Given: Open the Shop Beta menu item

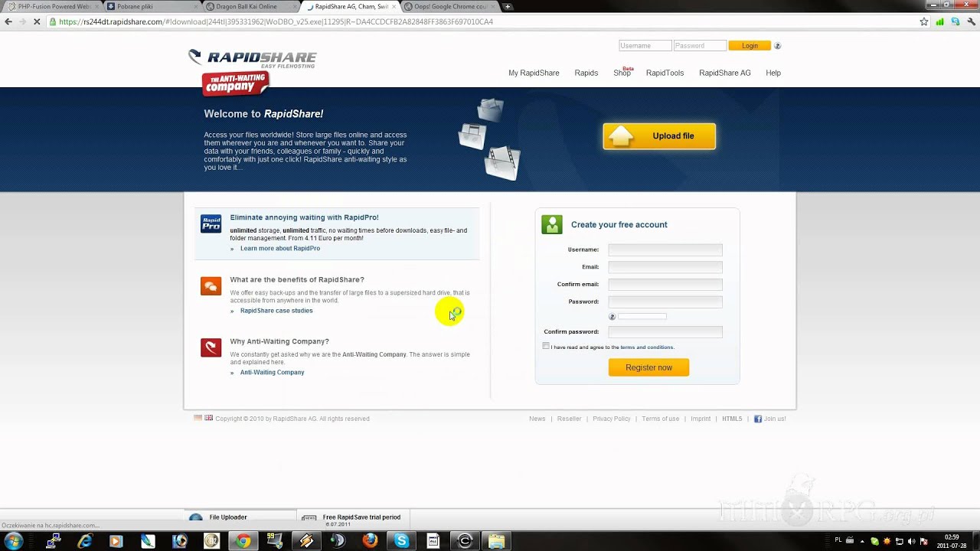Looking at the screenshot, I should pos(622,73).
